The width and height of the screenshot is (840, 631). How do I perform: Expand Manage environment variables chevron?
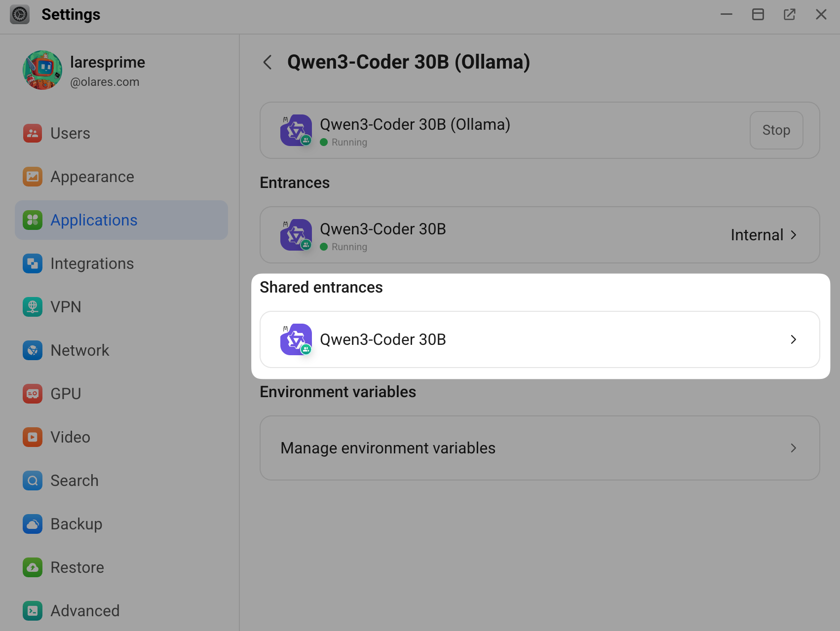[794, 448]
